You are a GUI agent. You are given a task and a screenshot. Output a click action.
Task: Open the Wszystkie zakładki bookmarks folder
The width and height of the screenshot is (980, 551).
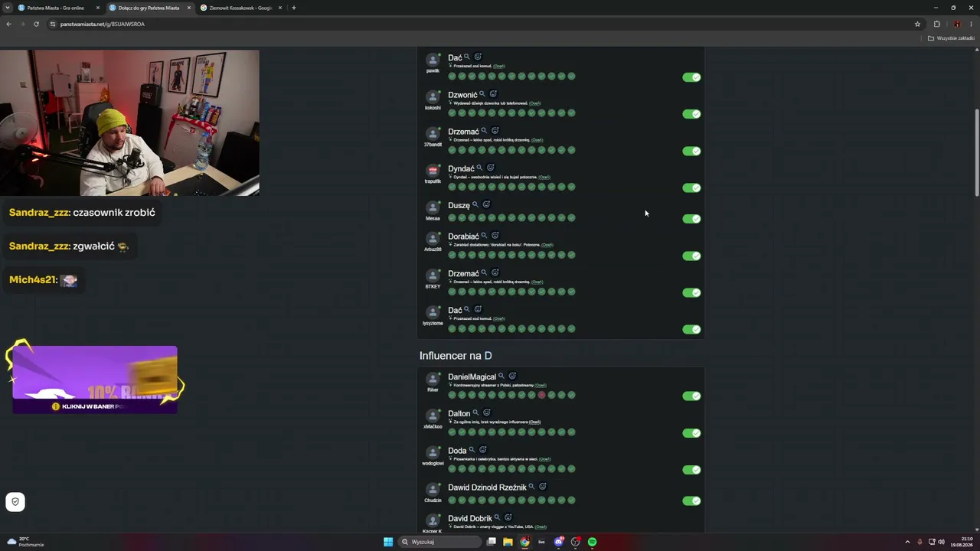(x=951, y=37)
